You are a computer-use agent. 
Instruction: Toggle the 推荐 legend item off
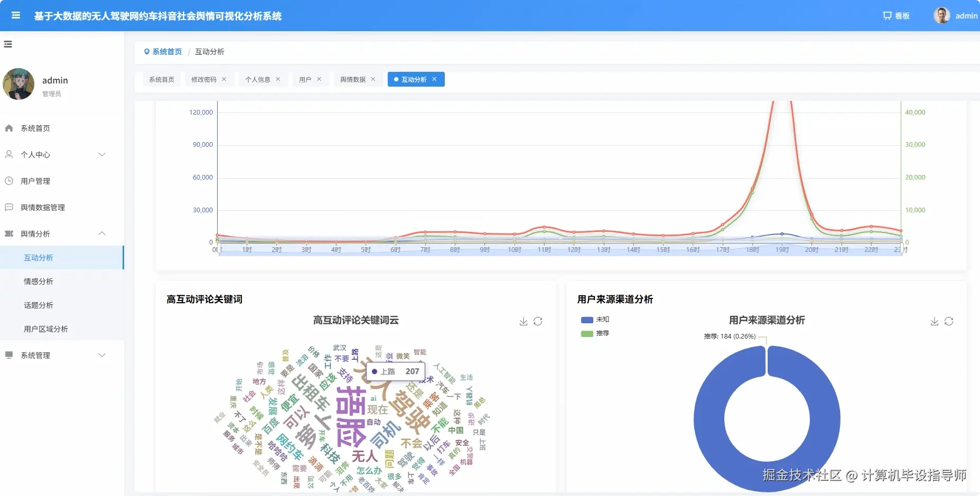tap(594, 334)
